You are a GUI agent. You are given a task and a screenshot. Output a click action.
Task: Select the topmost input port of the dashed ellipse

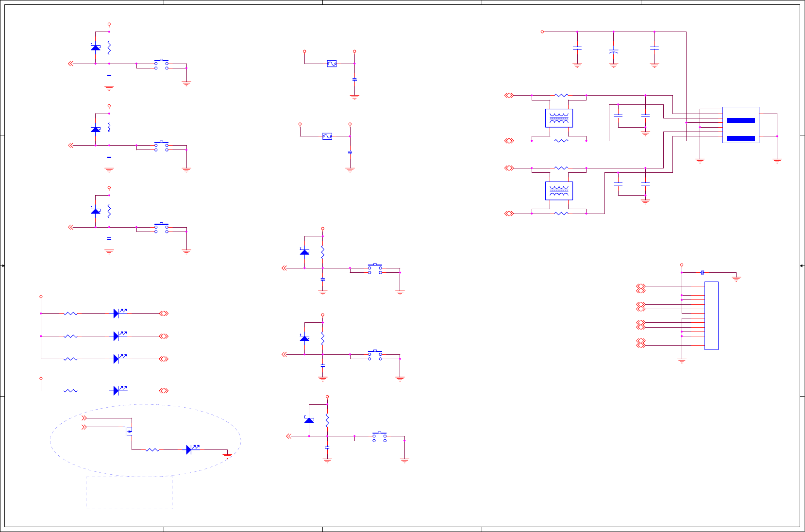pyautogui.click(x=84, y=418)
